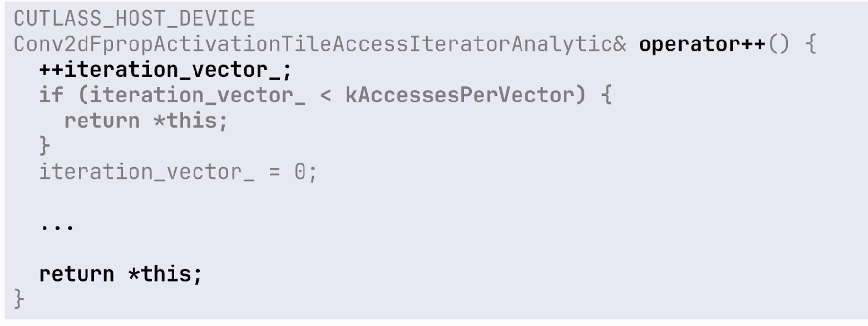Click the bold ++iteration_vector_ increment statement
This screenshot has height=326, width=868.
(165, 70)
